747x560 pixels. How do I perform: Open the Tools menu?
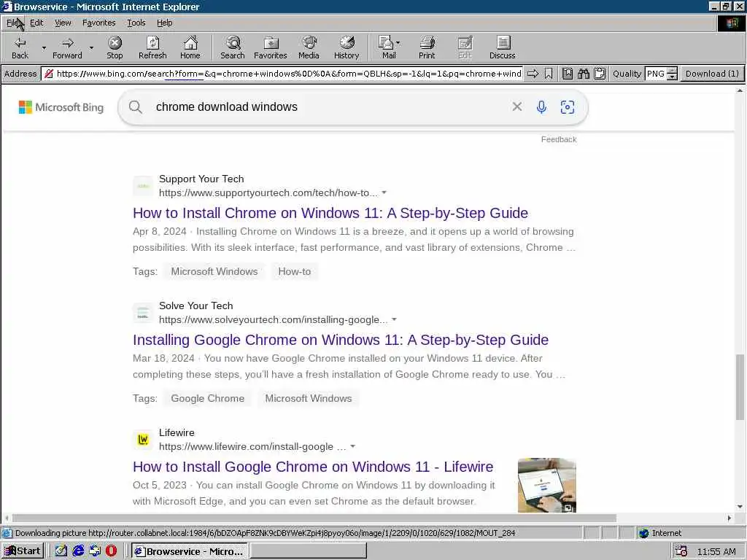tap(136, 23)
